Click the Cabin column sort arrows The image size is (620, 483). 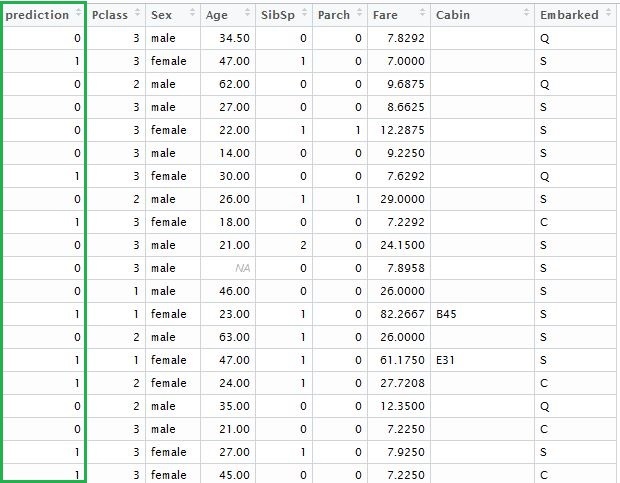pos(527,15)
